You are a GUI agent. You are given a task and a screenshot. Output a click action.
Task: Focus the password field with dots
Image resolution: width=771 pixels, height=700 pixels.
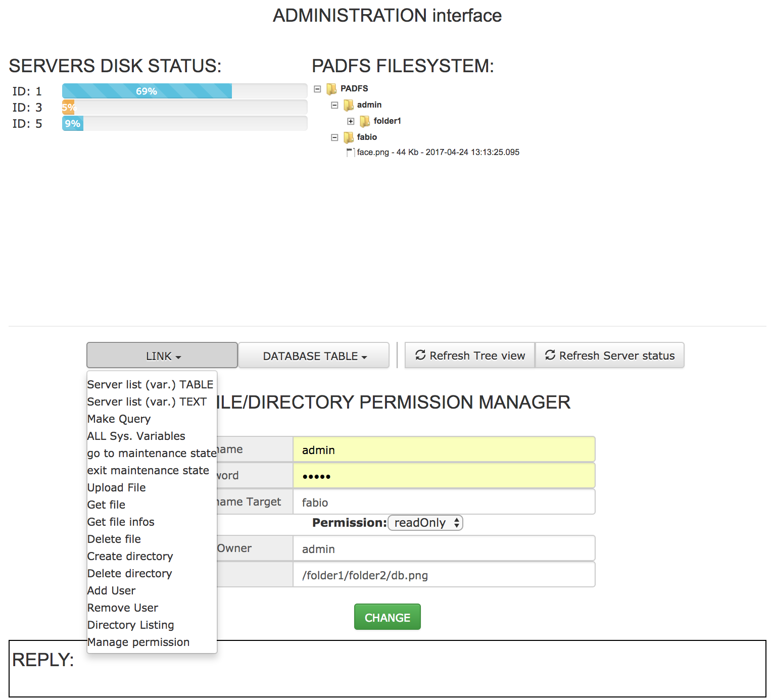coord(444,476)
